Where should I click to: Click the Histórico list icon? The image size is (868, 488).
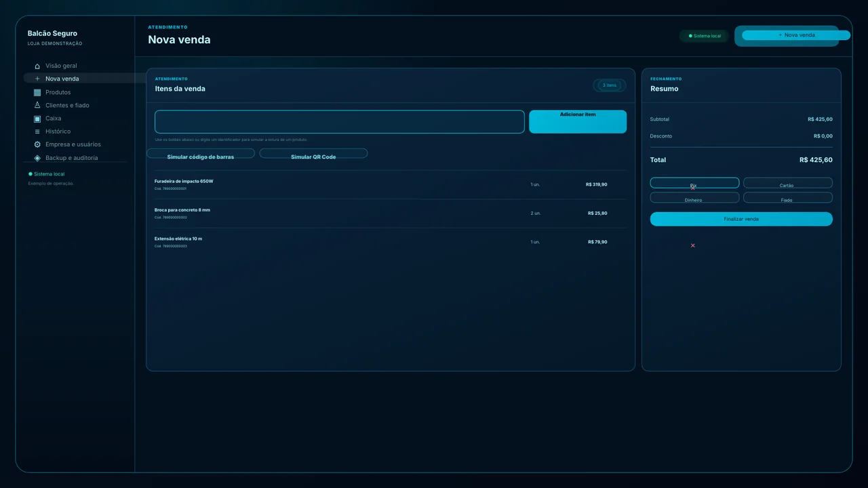(37, 131)
